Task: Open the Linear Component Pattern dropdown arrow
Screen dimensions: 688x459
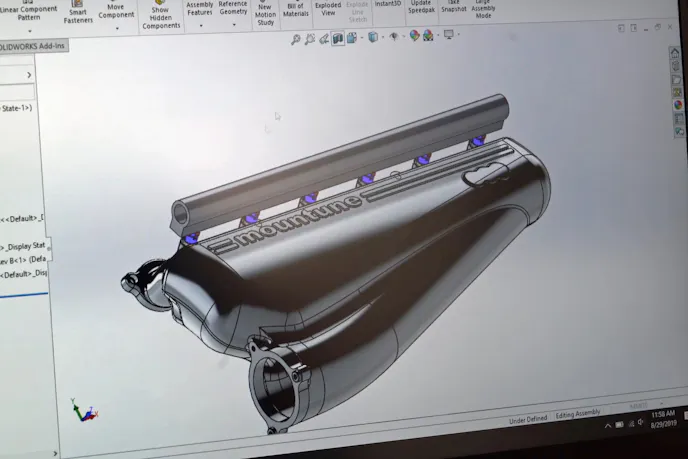Action: [31, 30]
